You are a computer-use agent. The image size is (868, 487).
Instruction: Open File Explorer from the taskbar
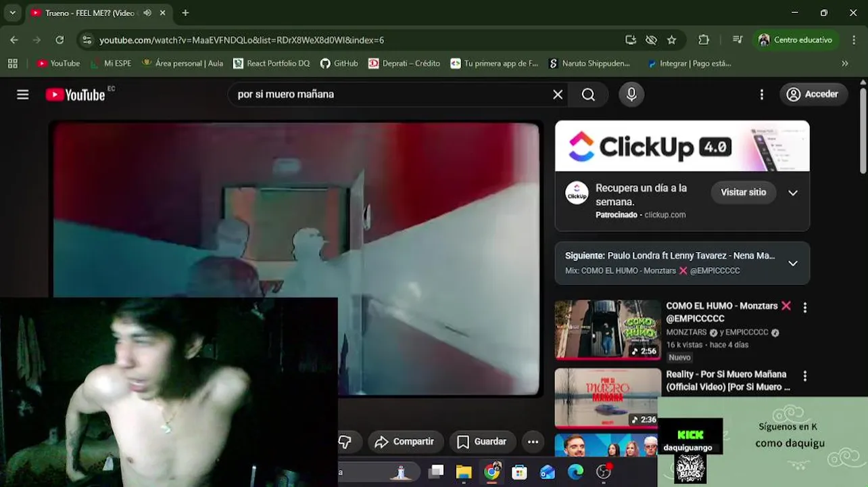coord(464,471)
